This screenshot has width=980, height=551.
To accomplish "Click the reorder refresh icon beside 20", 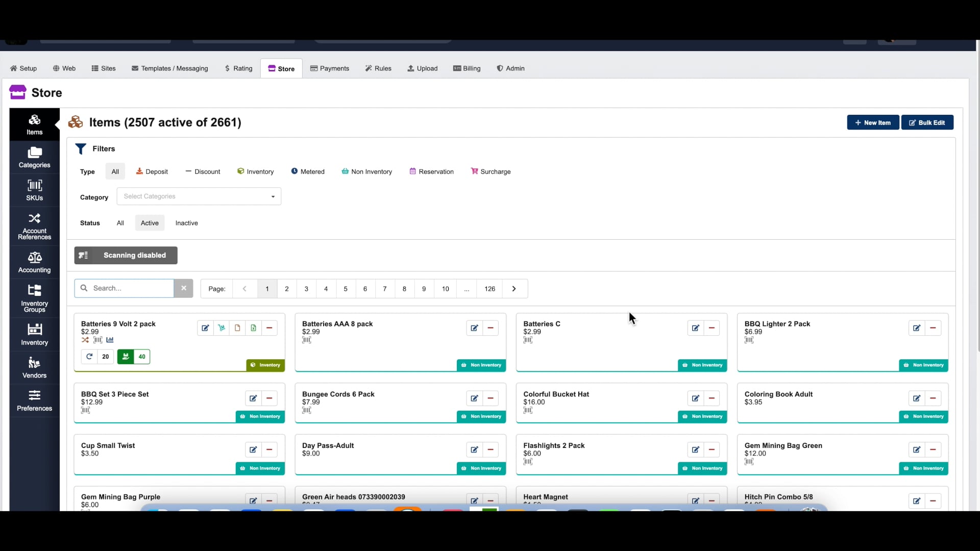I will (x=89, y=357).
